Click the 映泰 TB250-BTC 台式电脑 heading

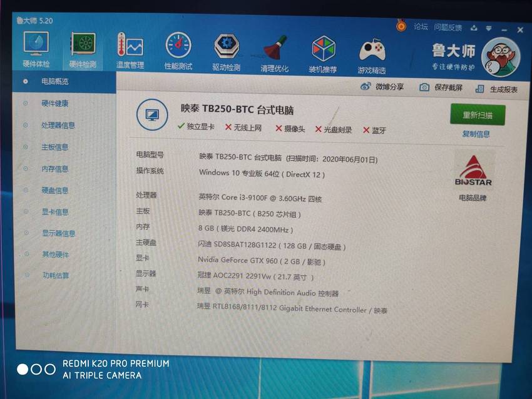[237, 109]
